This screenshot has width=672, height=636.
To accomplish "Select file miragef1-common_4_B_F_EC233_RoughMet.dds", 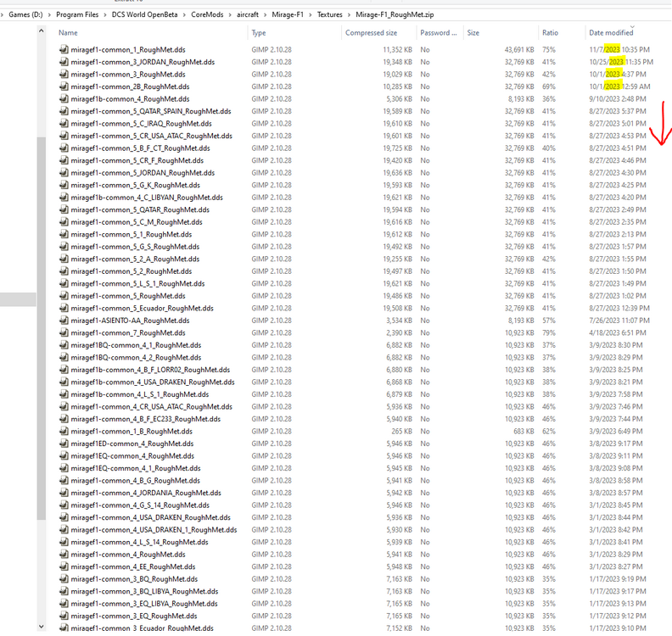I will pos(146,419).
